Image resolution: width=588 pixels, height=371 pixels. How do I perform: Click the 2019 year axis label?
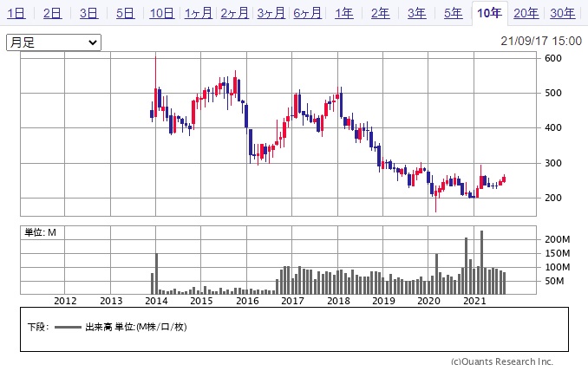(x=383, y=301)
